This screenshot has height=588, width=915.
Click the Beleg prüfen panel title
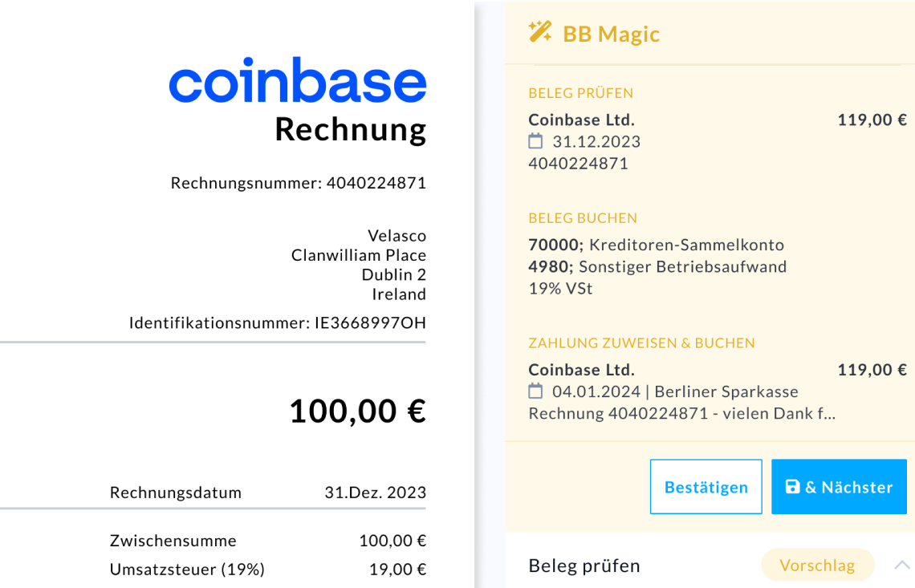click(x=584, y=566)
